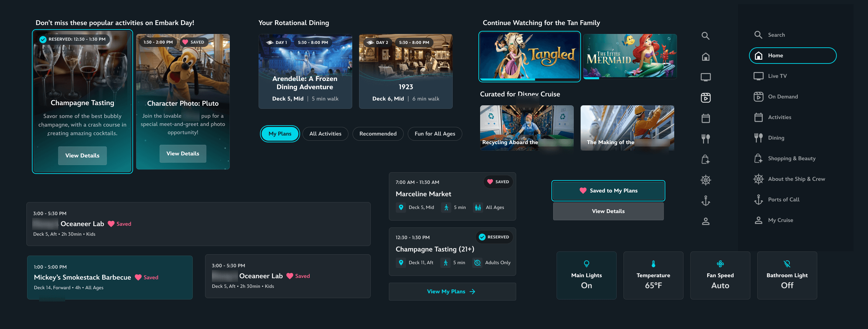The image size is (868, 329).
Task: Open the Marceline Market plan card
Action: coord(452,196)
